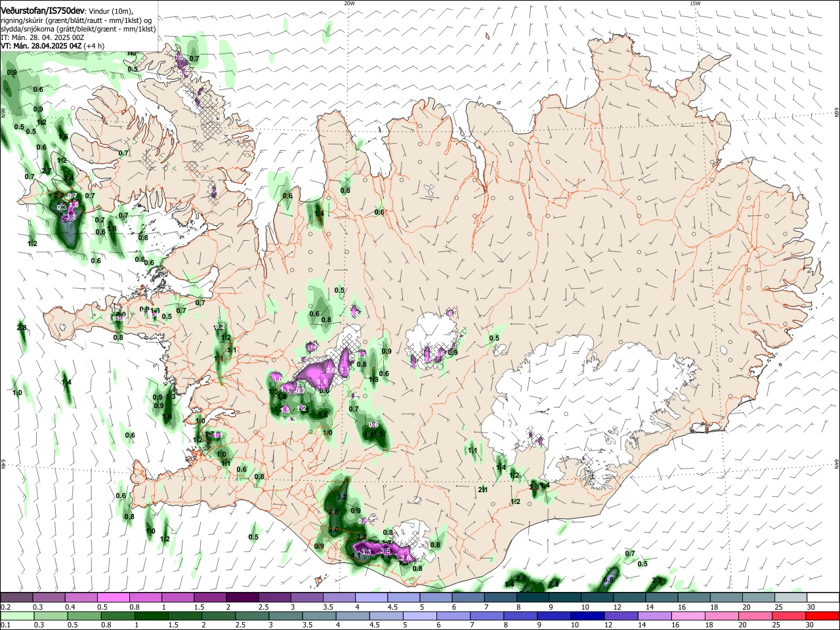Click the 0.2 label on the upper legend row

point(5,607)
